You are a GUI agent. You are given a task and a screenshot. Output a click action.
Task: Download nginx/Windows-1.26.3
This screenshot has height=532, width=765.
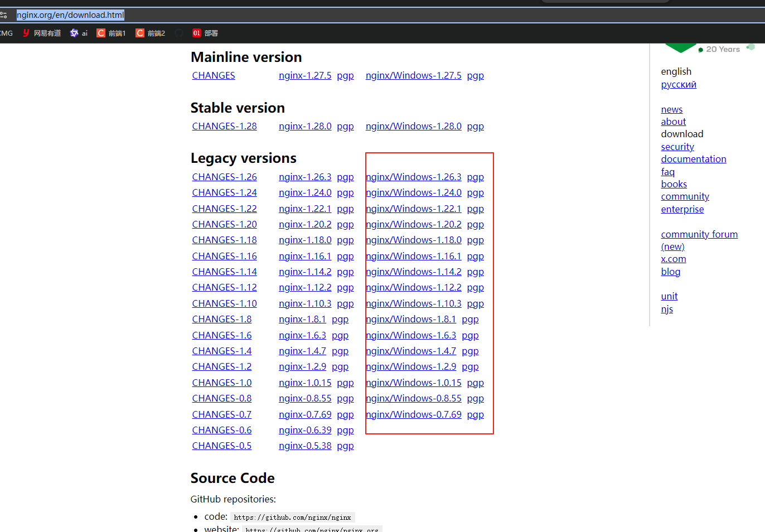point(414,177)
